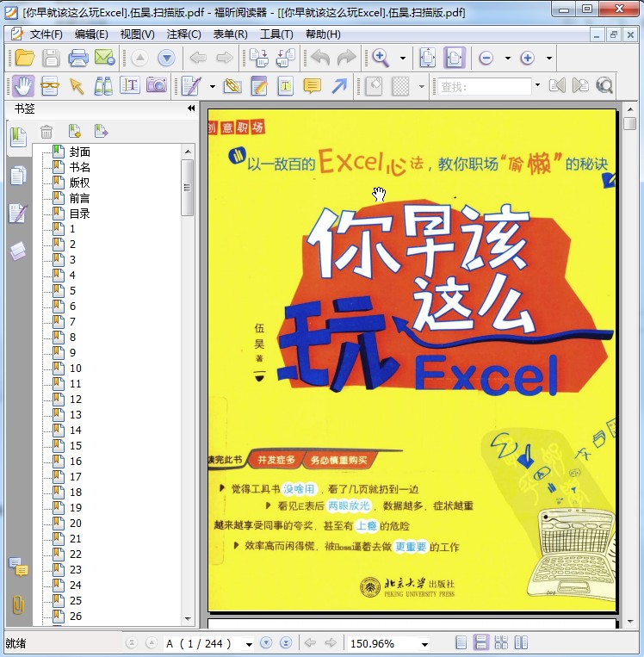This screenshot has height=657, width=644.
Task: Open the Layers panel in sidebar
Action: pyautogui.click(x=18, y=251)
